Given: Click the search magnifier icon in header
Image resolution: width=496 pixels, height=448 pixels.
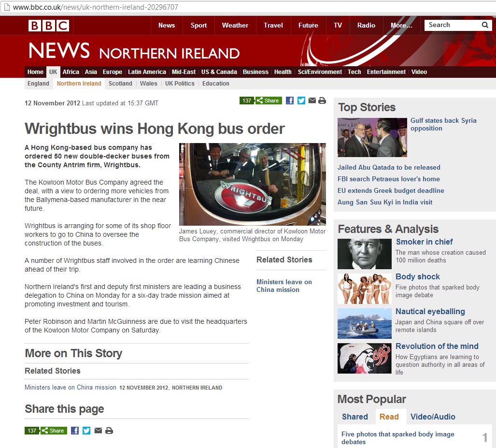Looking at the screenshot, I should [485, 25].
